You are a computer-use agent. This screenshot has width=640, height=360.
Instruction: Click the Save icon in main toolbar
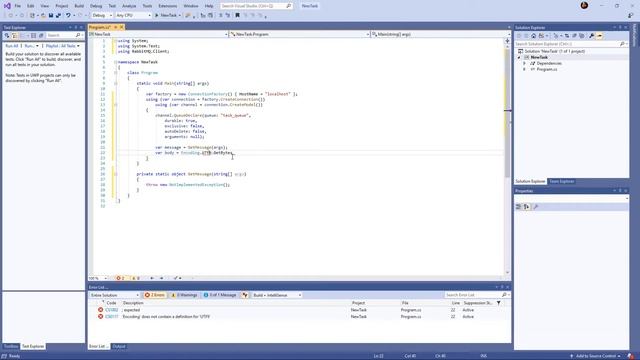pos(51,16)
